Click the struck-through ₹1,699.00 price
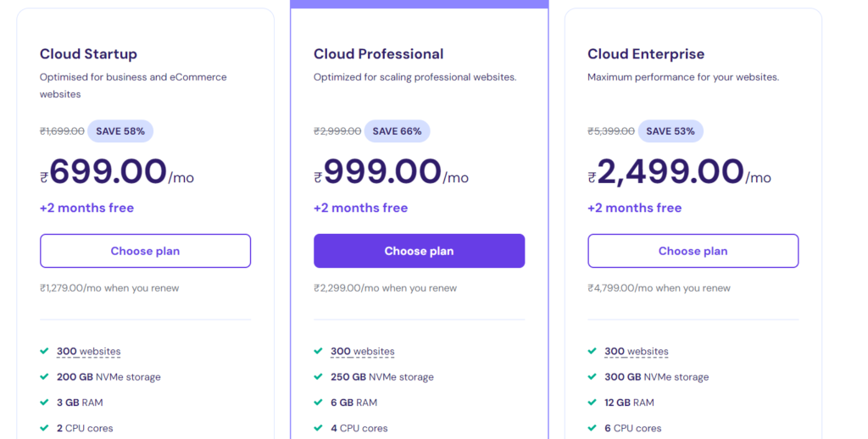This screenshot has height=439, width=868. point(62,131)
